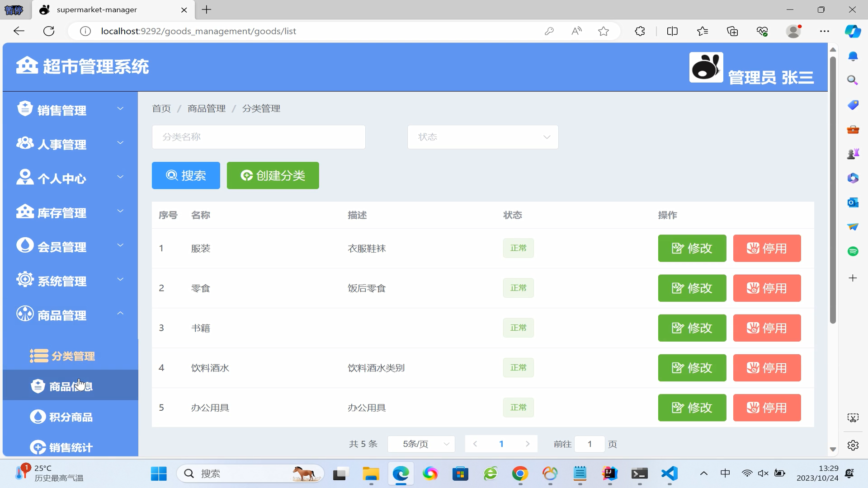Click 修改 for the 服装 category

(692, 248)
